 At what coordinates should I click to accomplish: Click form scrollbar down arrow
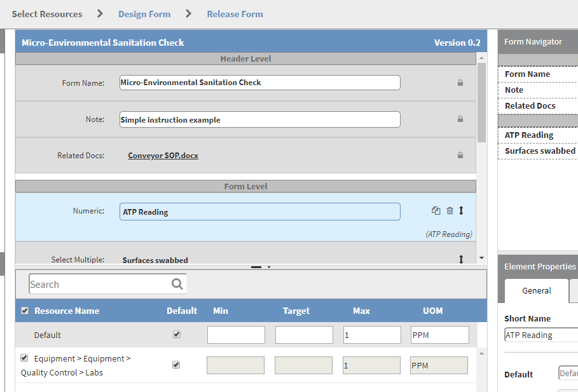(481, 258)
